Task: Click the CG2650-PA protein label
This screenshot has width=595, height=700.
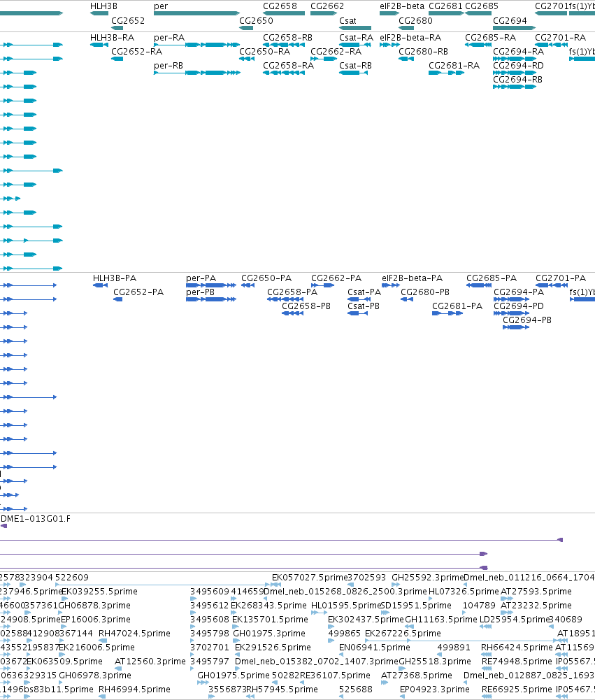Action: tap(266, 278)
